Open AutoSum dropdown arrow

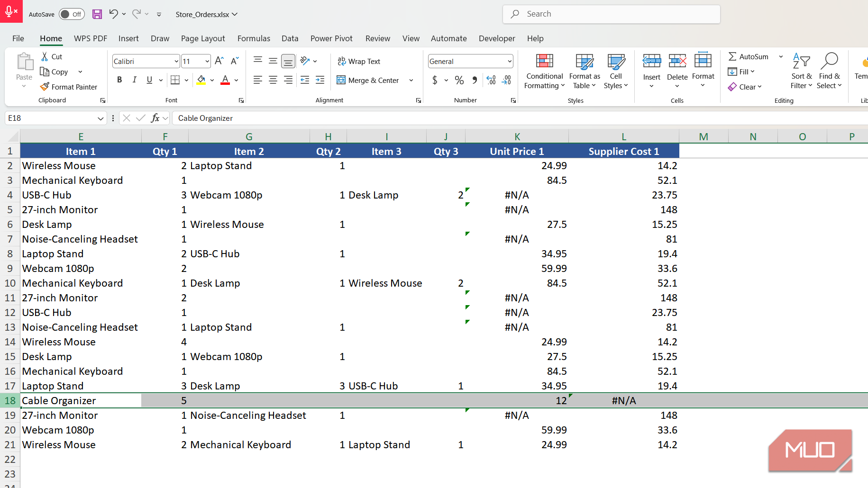[x=781, y=56]
